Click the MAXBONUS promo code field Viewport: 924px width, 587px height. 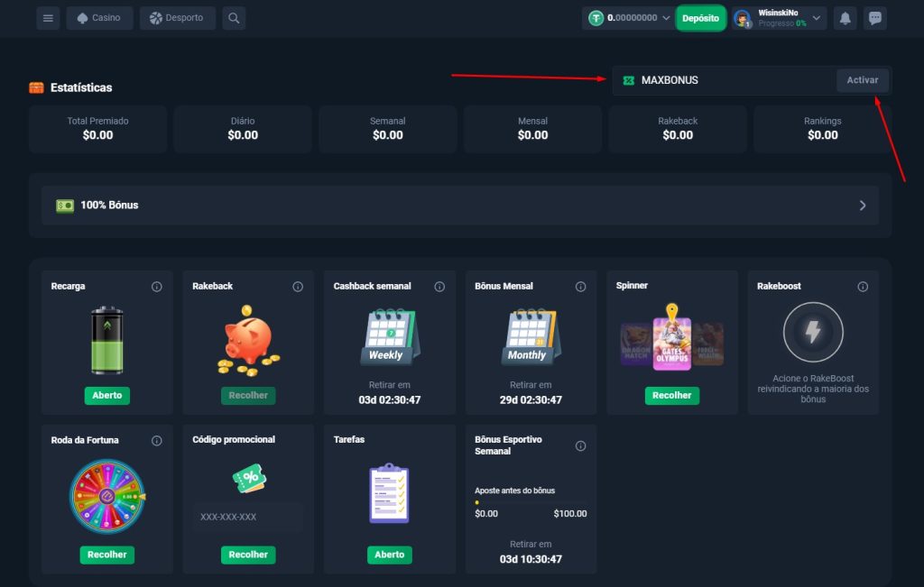pos(725,80)
